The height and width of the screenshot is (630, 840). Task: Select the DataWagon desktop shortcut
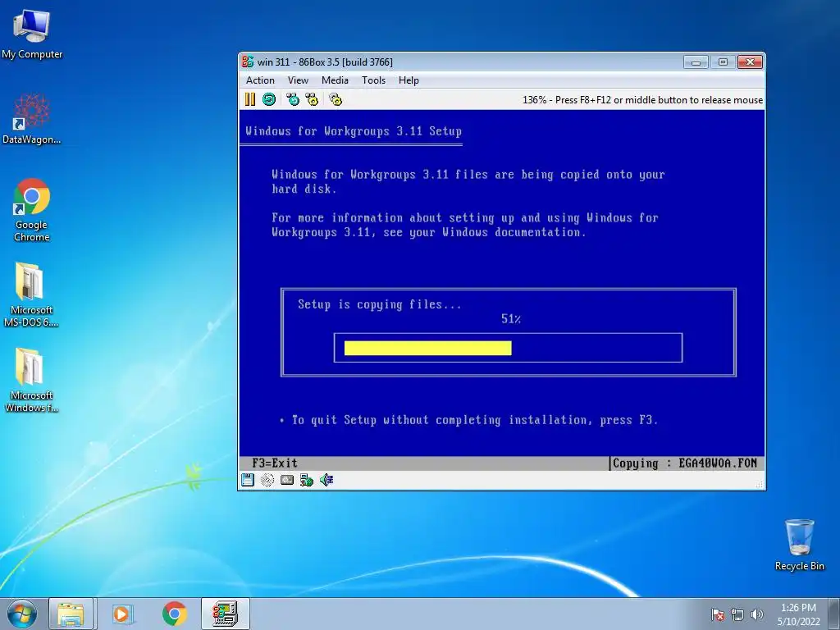(32, 119)
